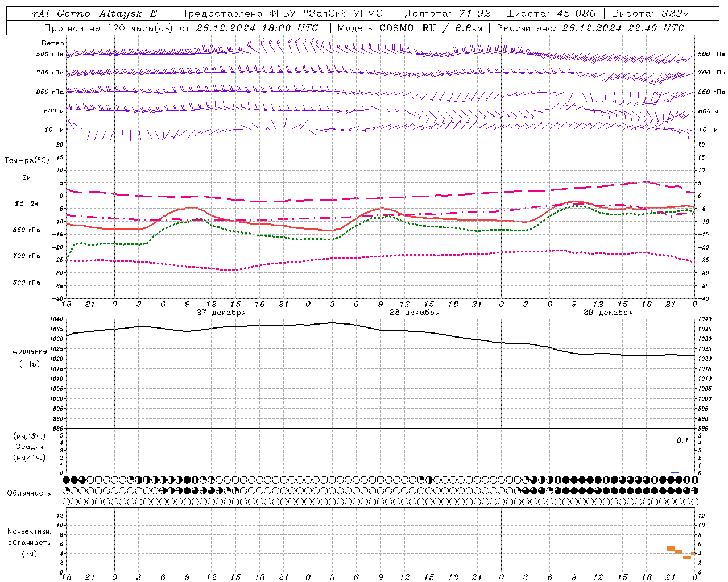The height and width of the screenshot is (582, 728).
Task: Click the dotted pink sample under legend 500 гПа
Action: point(26,289)
